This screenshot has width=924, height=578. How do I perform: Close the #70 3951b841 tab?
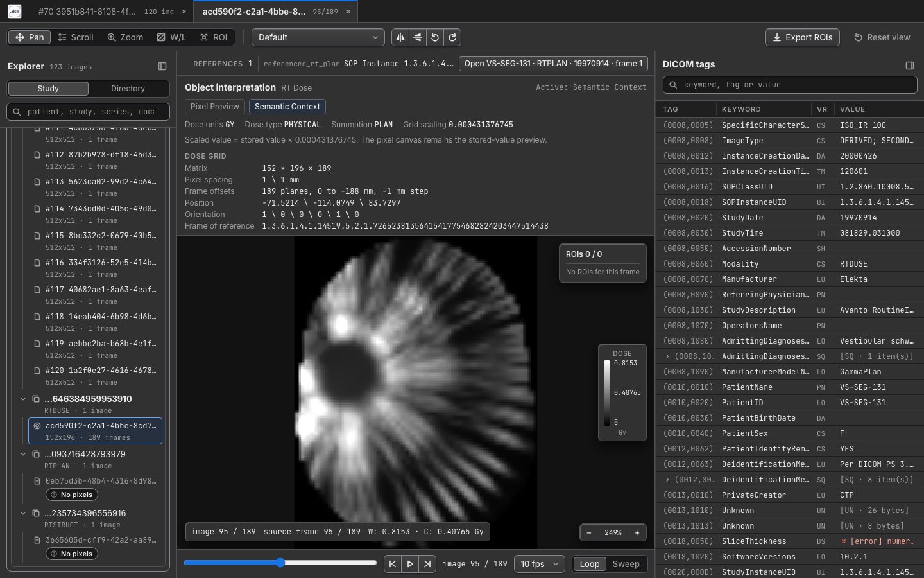point(184,12)
